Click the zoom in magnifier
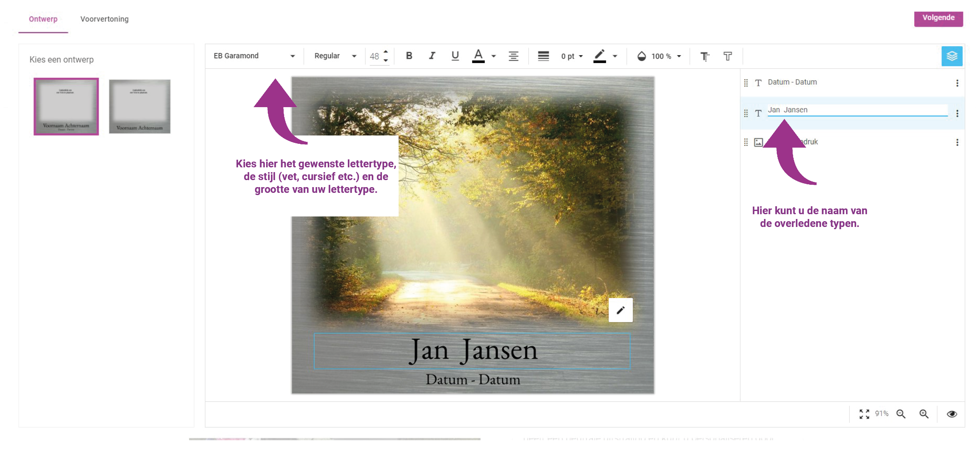This screenshot has height=452, width=980. tap(924, 414)
